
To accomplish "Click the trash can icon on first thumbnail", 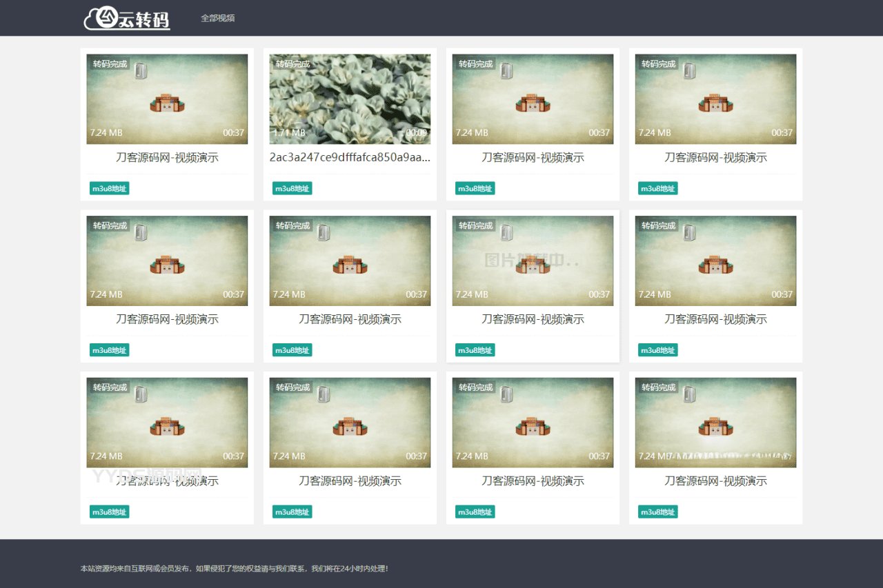I will click(141, 70).
